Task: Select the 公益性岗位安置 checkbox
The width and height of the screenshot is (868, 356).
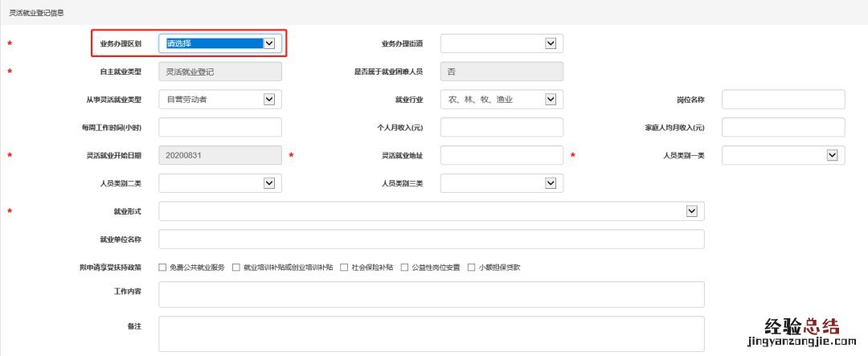Action: 404,268
